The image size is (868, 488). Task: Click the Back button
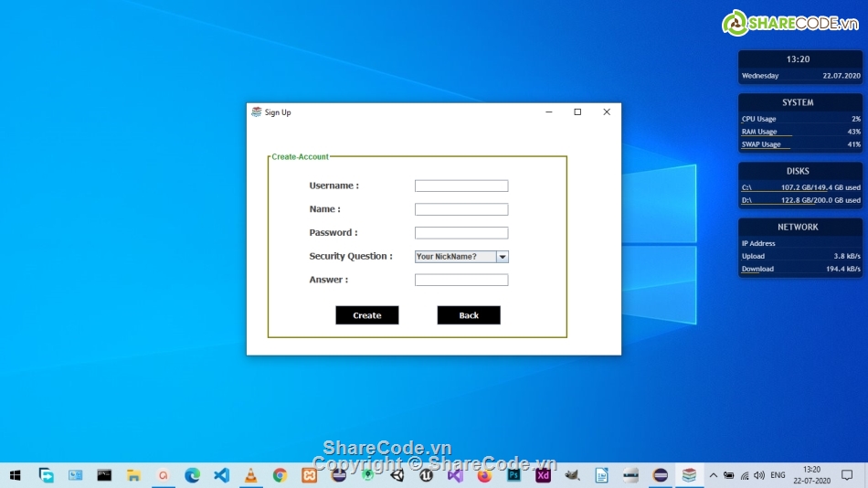(x=469, y=315)
